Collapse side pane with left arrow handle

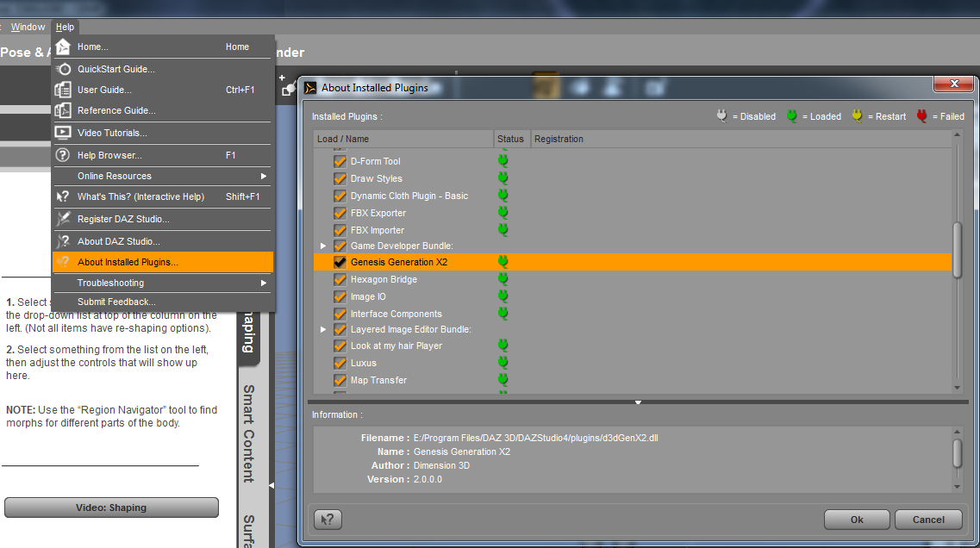coord(272,485)
